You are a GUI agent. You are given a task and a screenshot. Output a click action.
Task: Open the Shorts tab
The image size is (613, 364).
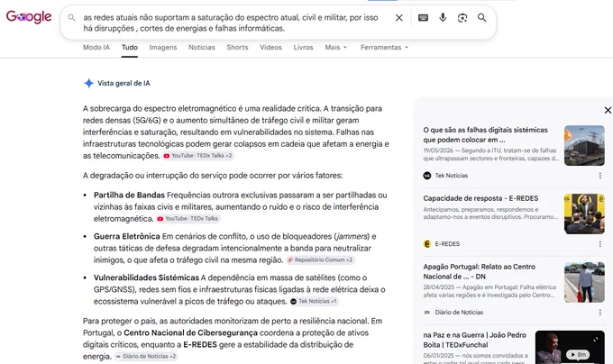point(237,47)
